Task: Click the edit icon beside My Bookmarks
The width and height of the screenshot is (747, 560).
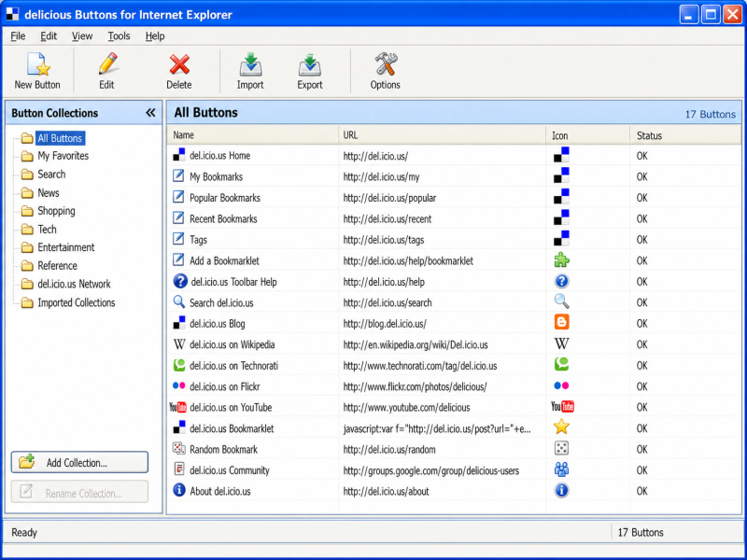Action: 178,176
